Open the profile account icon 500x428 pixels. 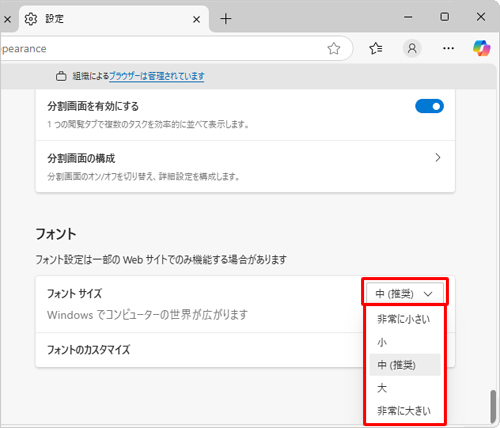[x=412, y=49]
